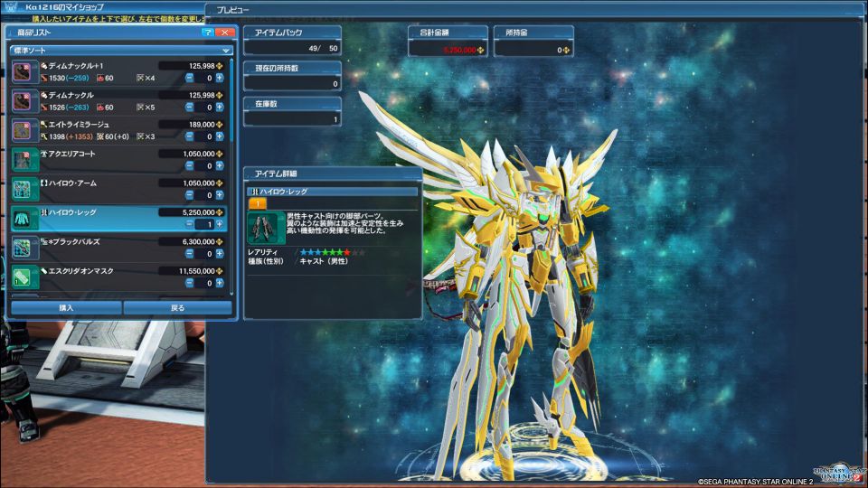Select the ＊ブラックパルズ item icon
Image resolution: width=868 pixels, height=488 pixels.
24,248
